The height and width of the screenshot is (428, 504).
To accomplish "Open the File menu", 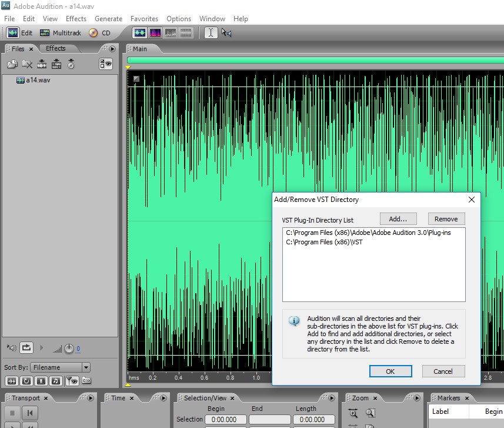I will coord(9,19).
